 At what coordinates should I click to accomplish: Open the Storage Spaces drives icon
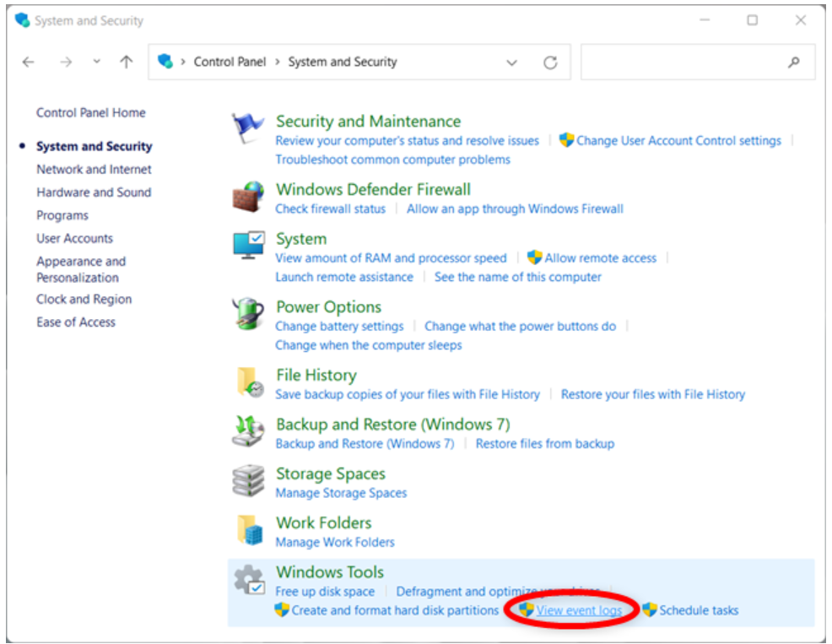click(x=249, y=481)
